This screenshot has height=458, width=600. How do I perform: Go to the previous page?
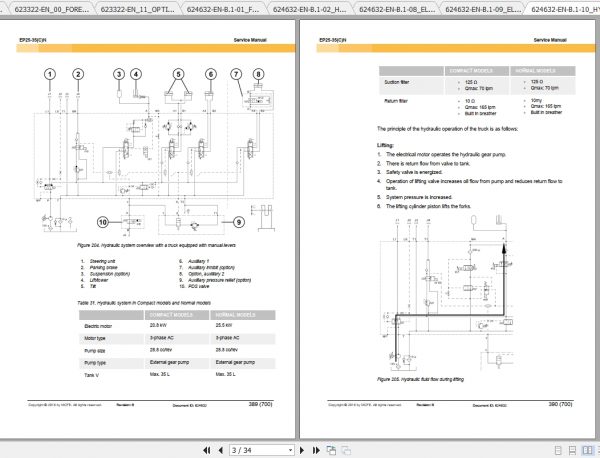coord(220,450)
